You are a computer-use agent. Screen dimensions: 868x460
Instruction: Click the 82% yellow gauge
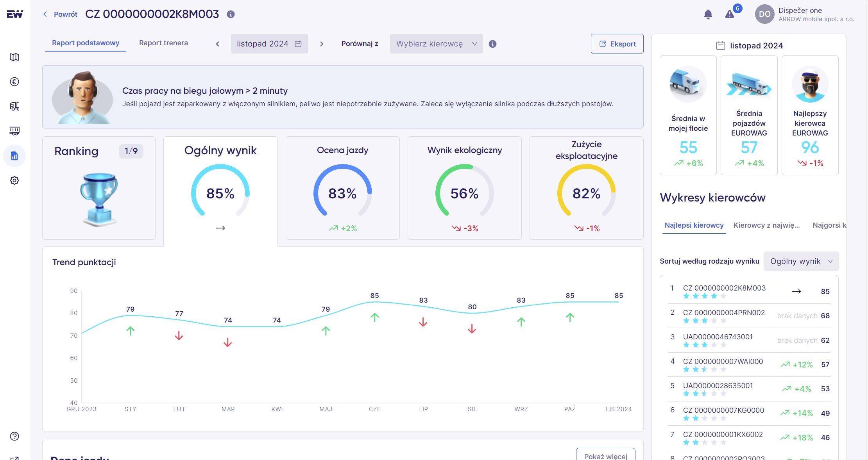click(x=586, y=190)
